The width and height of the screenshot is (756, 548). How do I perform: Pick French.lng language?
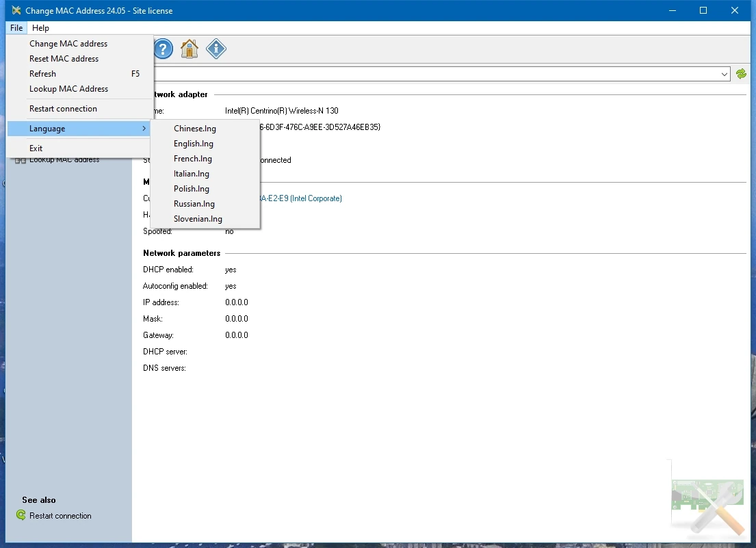click(x=205, y=158)
